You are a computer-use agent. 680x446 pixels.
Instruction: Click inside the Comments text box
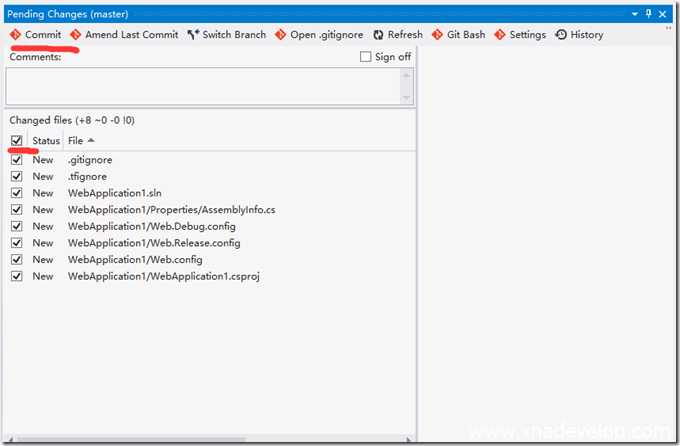(200, 85)
